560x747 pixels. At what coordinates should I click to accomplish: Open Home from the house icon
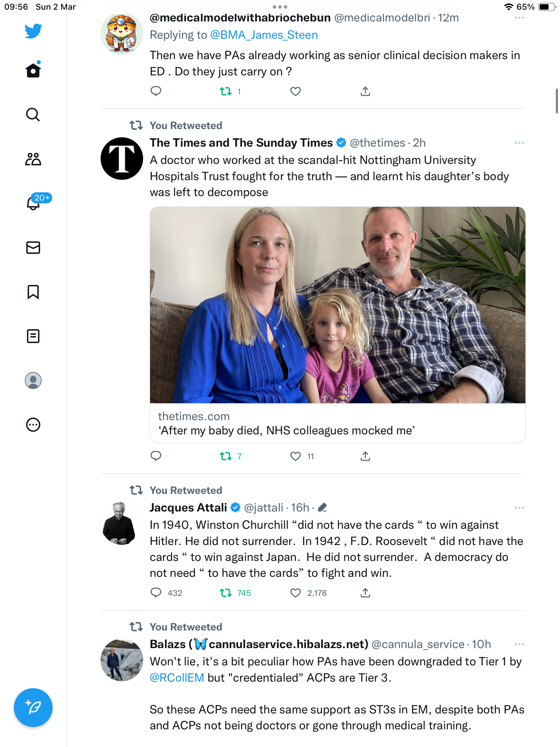(33, 70)
